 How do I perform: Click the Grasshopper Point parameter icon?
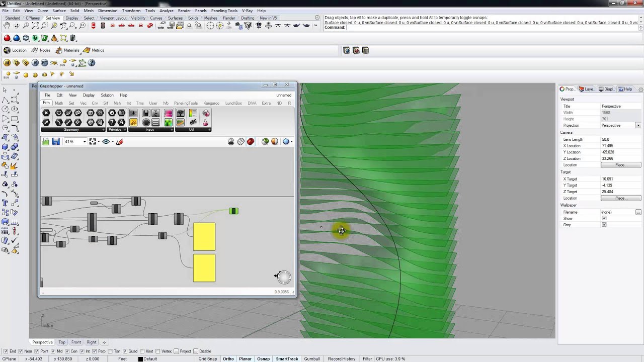(46, 113)
